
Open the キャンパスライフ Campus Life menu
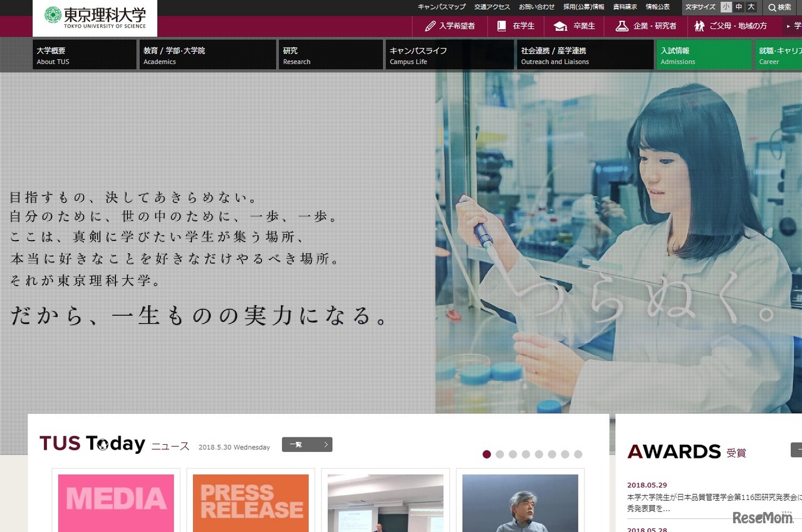coord(450,55)
